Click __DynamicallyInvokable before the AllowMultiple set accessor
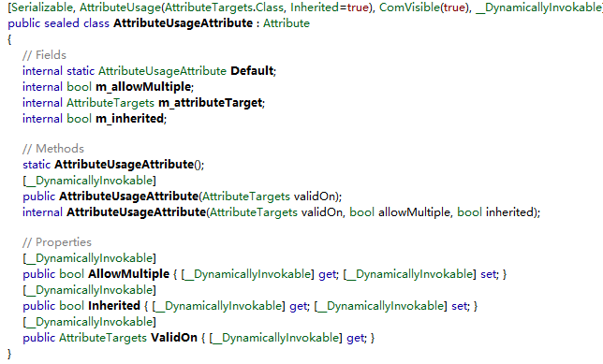 point(409,274)
